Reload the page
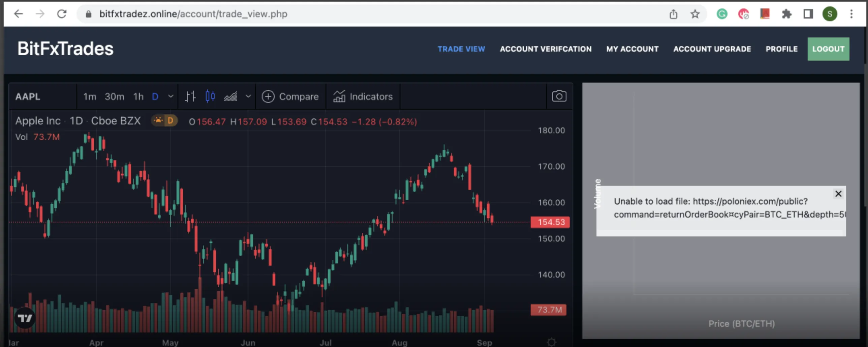The width and height of the screenshot is (868, 347). coord(62,14)
